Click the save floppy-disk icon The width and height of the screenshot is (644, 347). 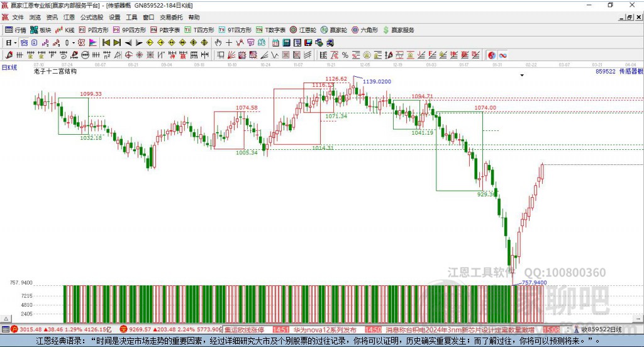click(x=308, y=43)
